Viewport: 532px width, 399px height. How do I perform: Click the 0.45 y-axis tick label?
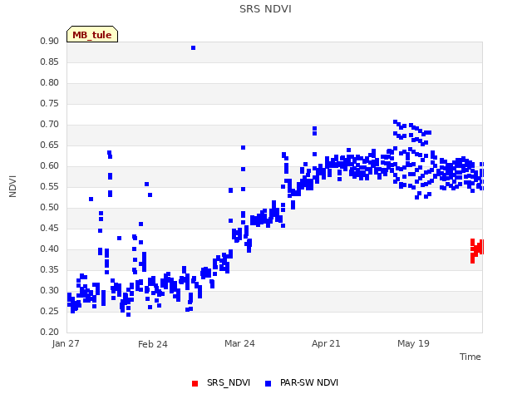[x=50, y=228]
